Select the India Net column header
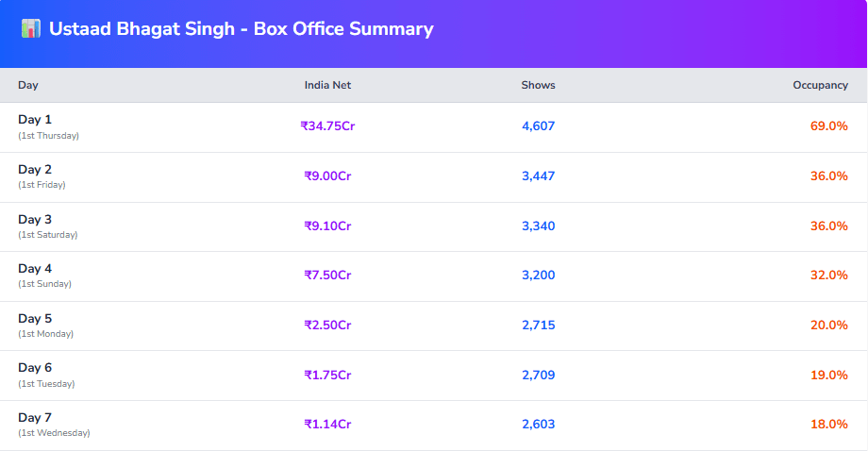868x451 pixels. 327,85
